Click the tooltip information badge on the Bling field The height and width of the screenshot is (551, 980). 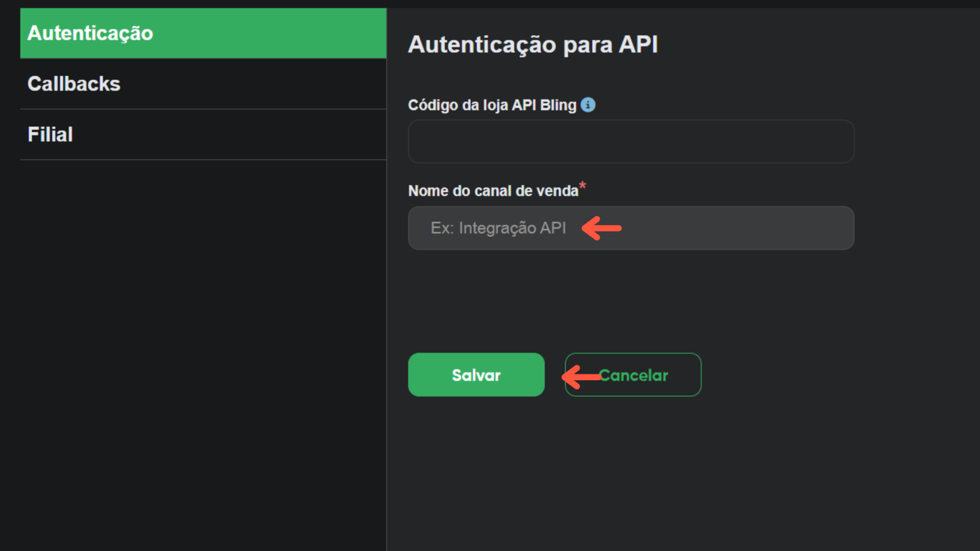pos(589,105)
